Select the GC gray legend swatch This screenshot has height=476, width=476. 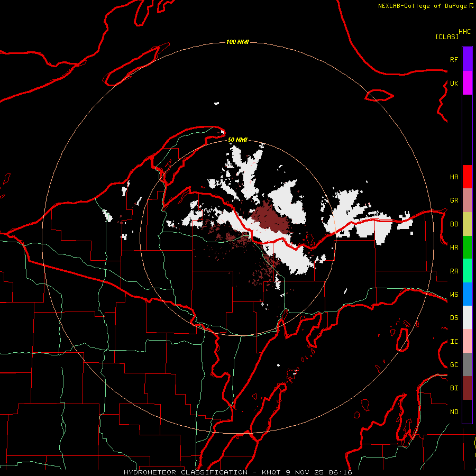click(x=467, y=364)
